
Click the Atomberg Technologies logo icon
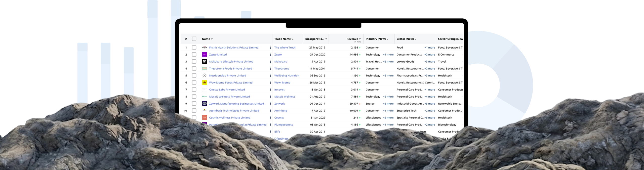point(205,110)
